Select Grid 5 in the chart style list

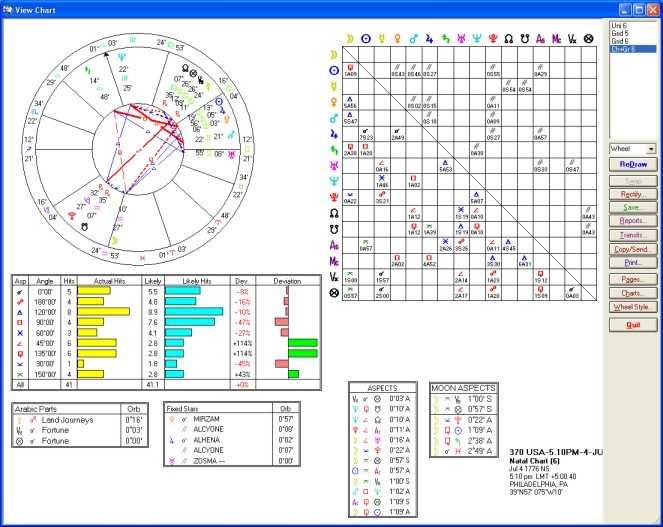pyautogui.click(x=619, y=33)
